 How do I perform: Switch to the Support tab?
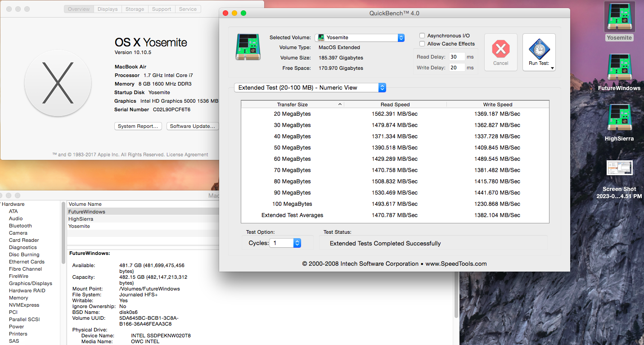coord(162,9)
